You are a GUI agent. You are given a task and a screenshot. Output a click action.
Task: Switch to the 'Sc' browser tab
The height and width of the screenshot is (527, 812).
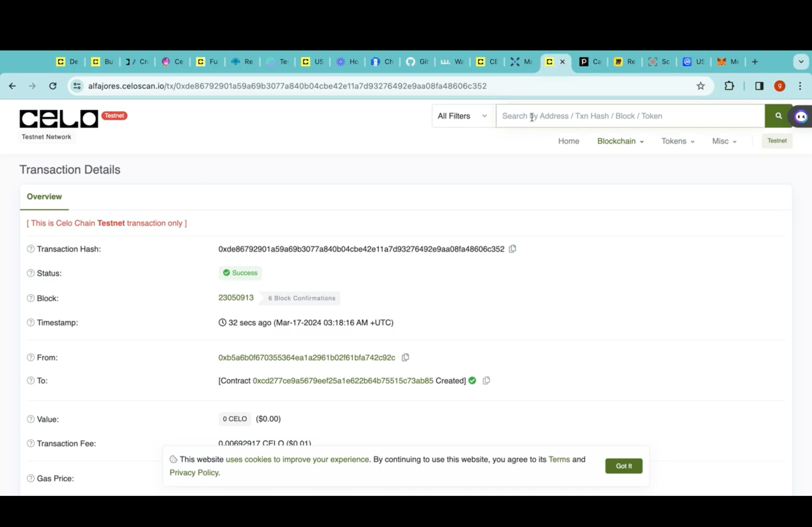point(659,62)
